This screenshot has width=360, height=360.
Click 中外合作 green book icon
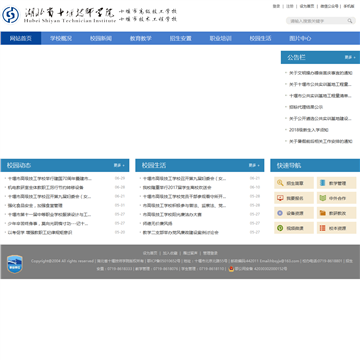(x=322, y=198)
